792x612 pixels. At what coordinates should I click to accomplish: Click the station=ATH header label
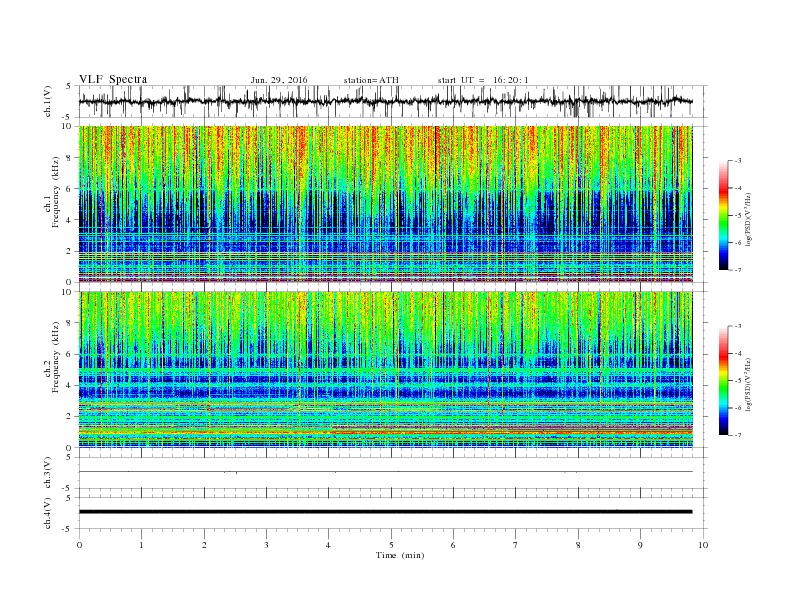371,80
